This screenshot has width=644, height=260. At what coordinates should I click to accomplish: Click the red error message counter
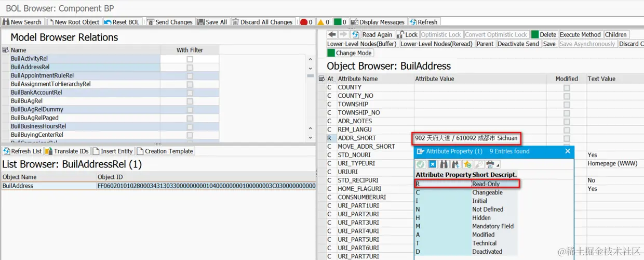(306, 22)
